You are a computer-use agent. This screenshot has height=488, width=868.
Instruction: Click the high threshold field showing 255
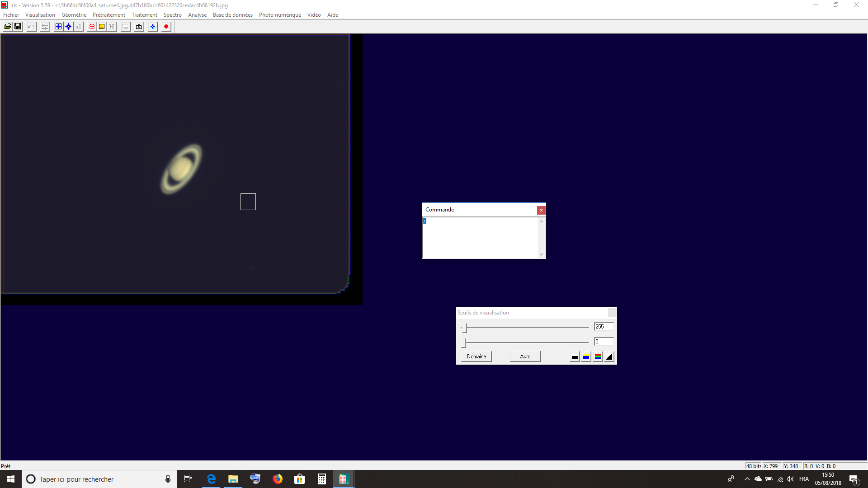(x=604, y=327)
